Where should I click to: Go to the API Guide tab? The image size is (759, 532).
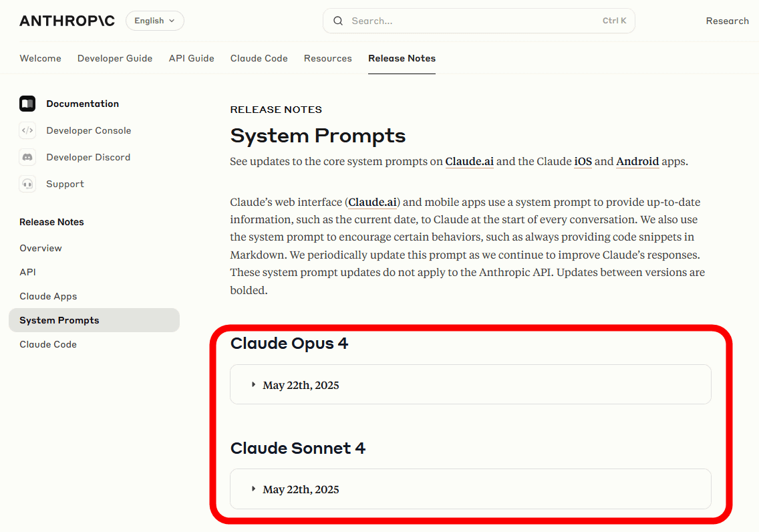pyautogui.click(x=191, y=58)
